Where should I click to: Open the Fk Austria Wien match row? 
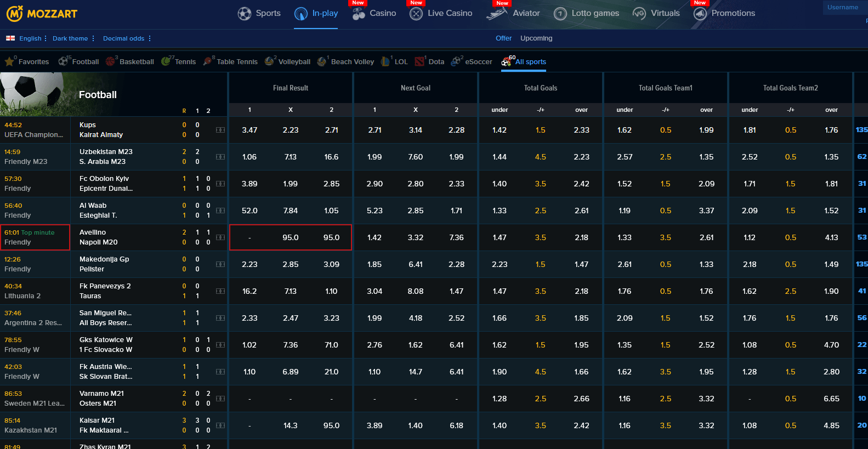(x=114, y=372)
